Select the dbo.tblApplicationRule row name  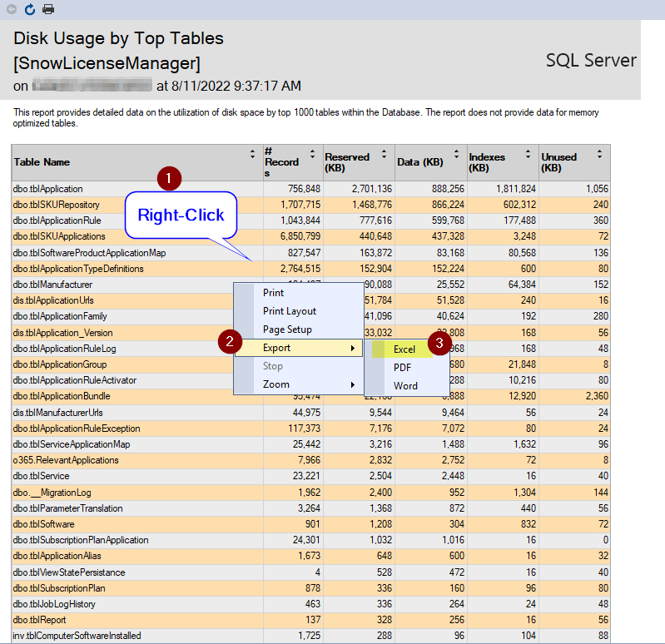point(57,220)
